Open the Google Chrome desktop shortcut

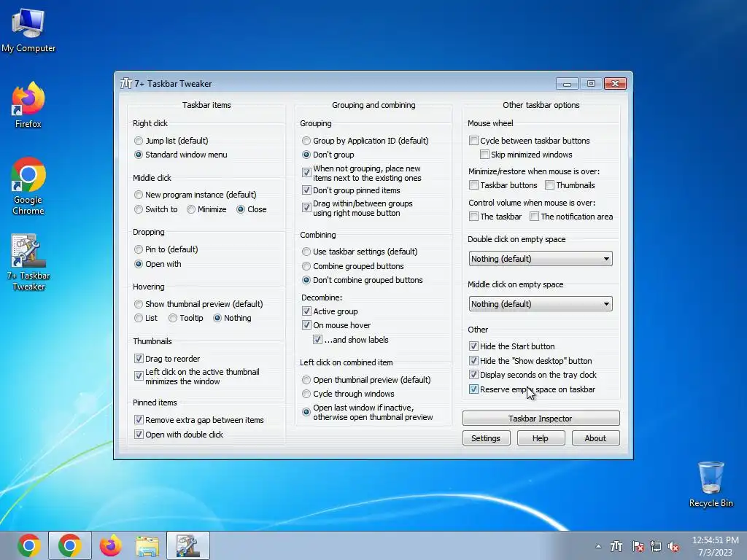tap(28, 186)
